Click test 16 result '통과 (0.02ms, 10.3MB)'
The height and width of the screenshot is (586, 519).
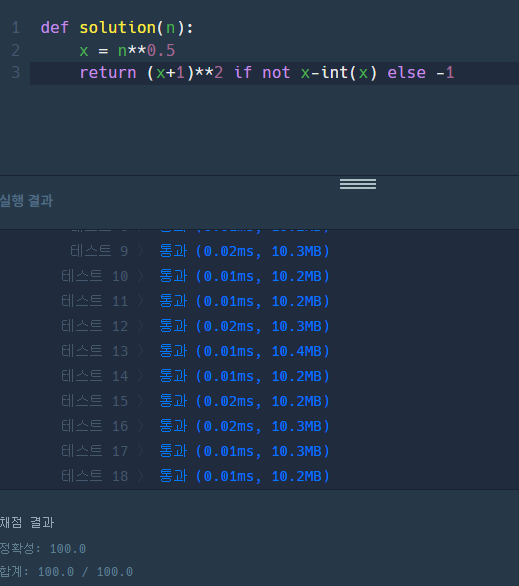coord(244,426)
